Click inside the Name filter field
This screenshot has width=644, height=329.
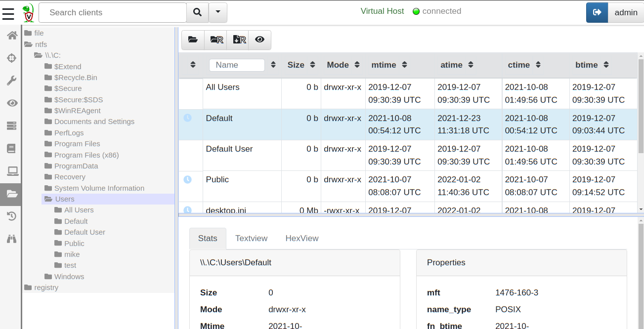tap(236, 65)
